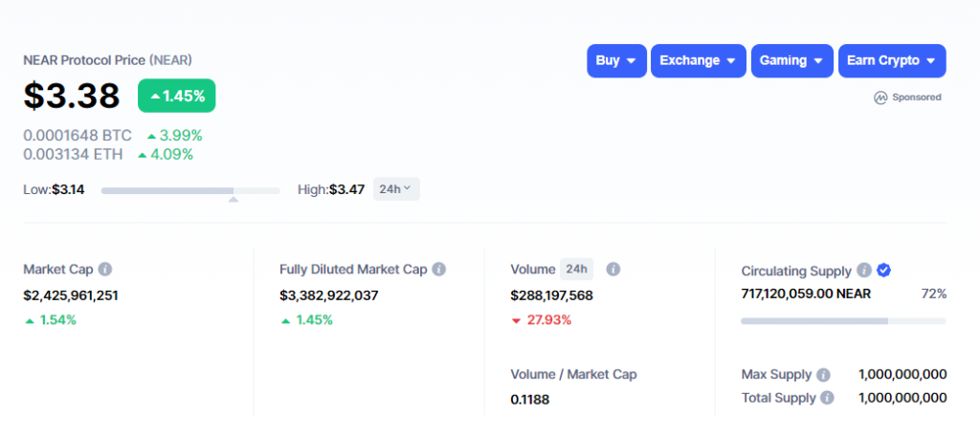Click the circulating supply progress bar
This screenshot has width=980, height=436.
point(843,320)
